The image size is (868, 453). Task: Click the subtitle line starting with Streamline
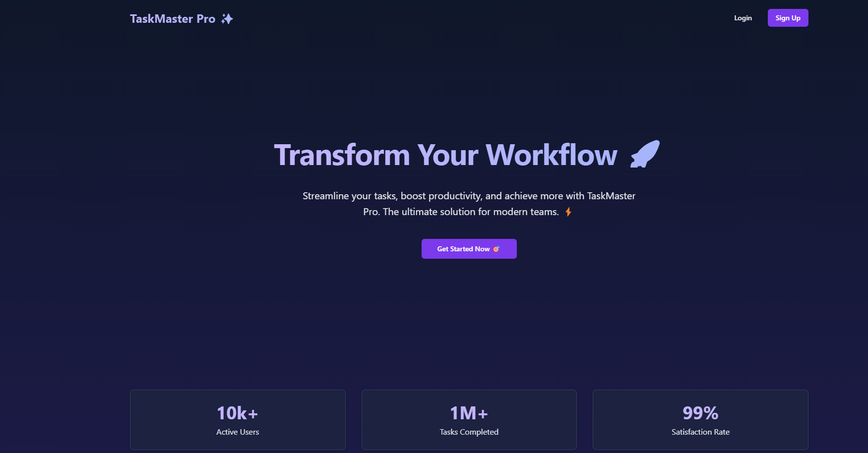(x=469, y=196)
